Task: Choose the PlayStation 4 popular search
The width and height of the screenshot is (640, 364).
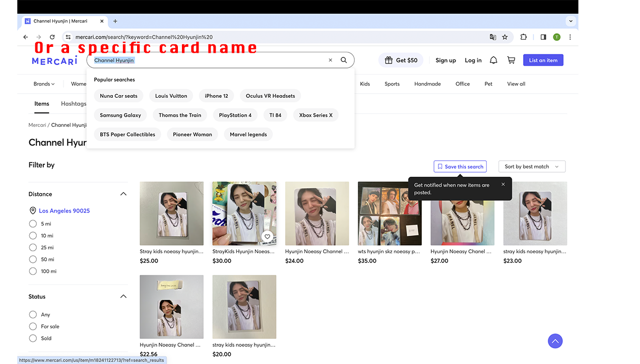Action: coord(235,115)
